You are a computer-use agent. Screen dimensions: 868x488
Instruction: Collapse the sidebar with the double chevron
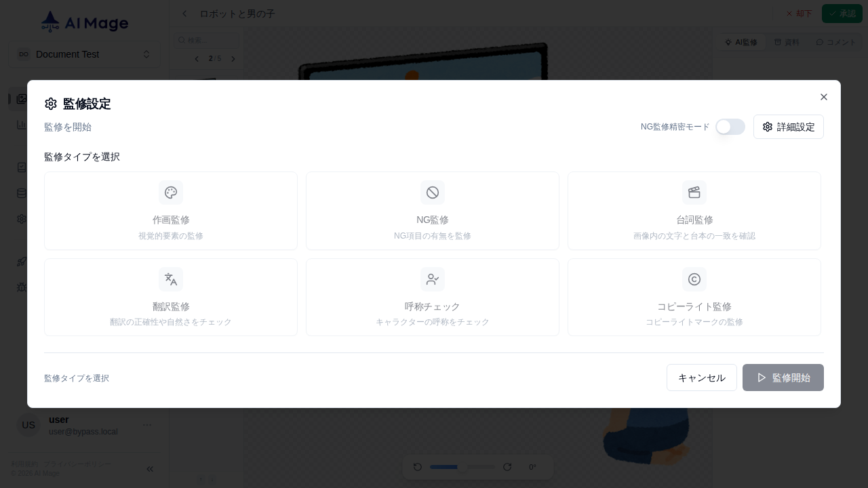150,469
